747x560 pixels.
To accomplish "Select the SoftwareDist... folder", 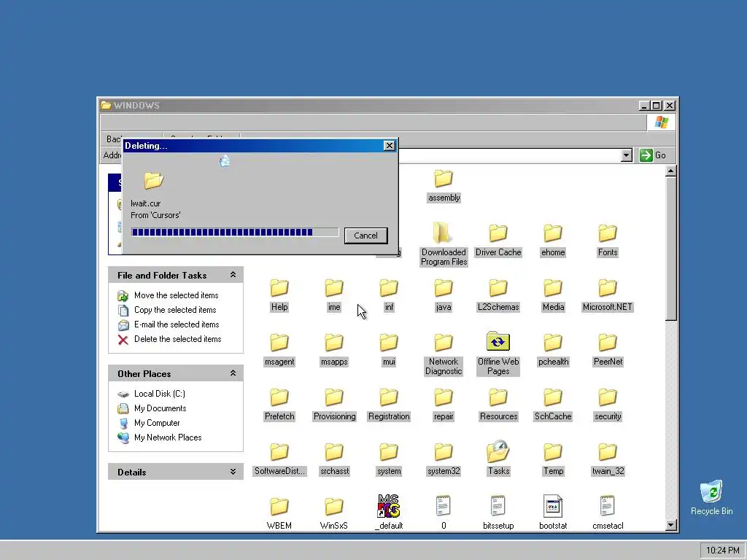I will point(279,459).
